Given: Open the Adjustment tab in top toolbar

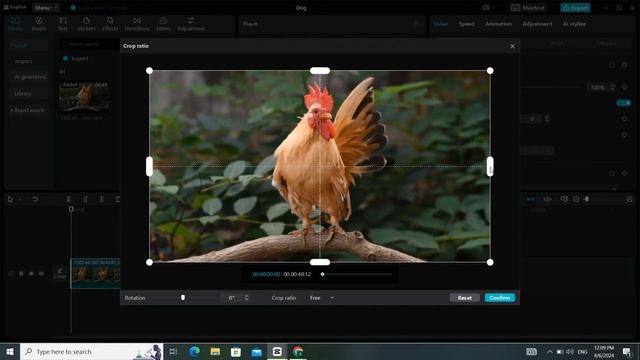Looking at the screenshot, I should coord(191,24).
